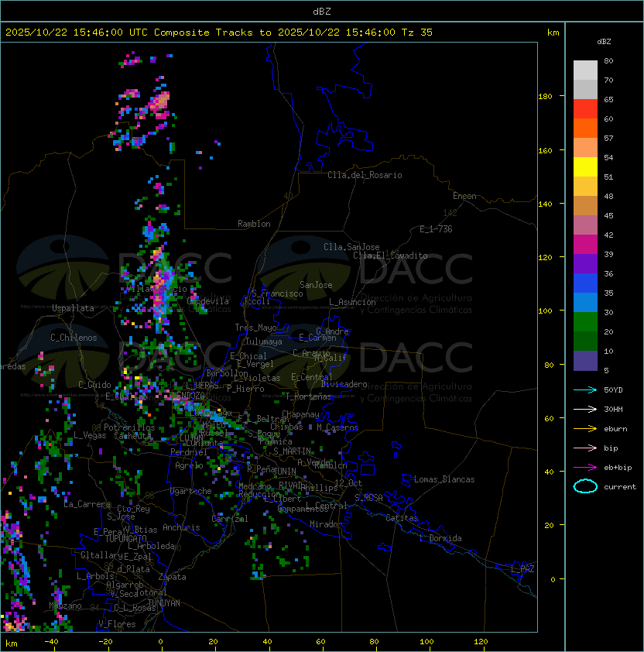This screenshot has width=644, height=652.
Task: Click the 'Carrizal' map label
Action: point(230,519)
